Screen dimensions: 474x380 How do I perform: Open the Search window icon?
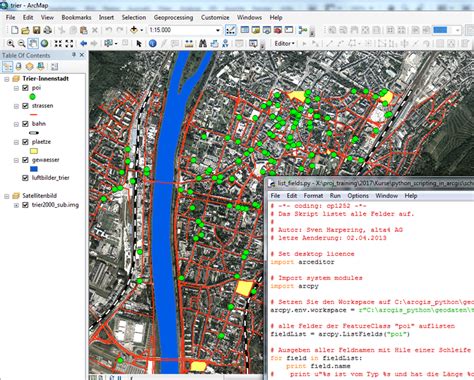267,30
